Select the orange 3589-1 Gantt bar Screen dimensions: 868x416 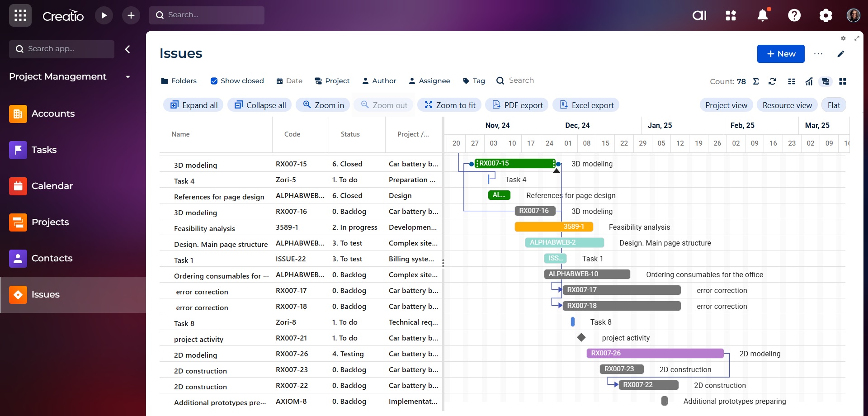(553, 227)
